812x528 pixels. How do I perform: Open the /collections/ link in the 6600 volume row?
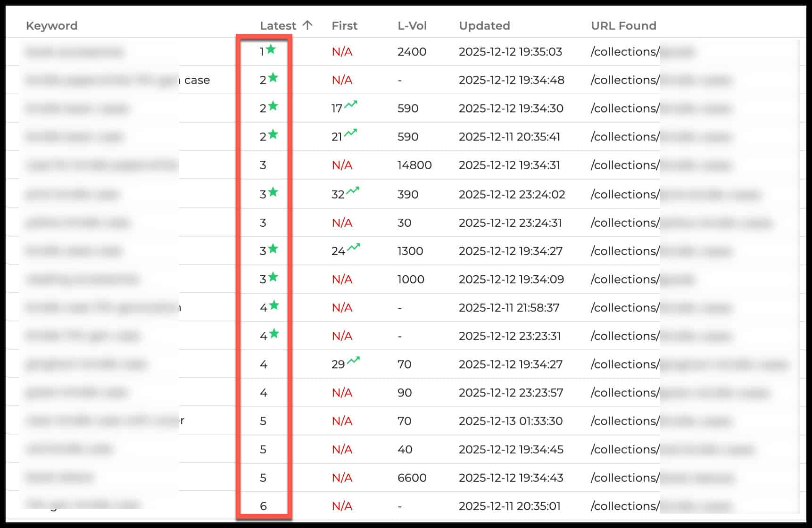coord(624,478)
